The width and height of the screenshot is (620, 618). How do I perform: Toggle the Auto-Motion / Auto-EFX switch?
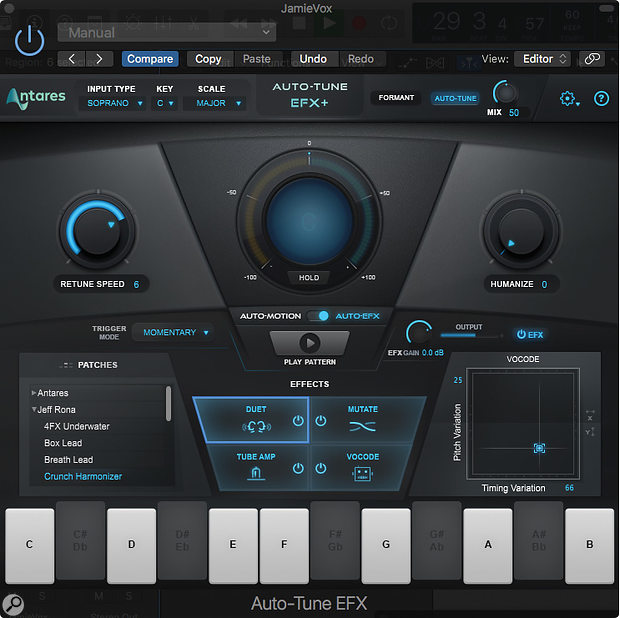319,316
